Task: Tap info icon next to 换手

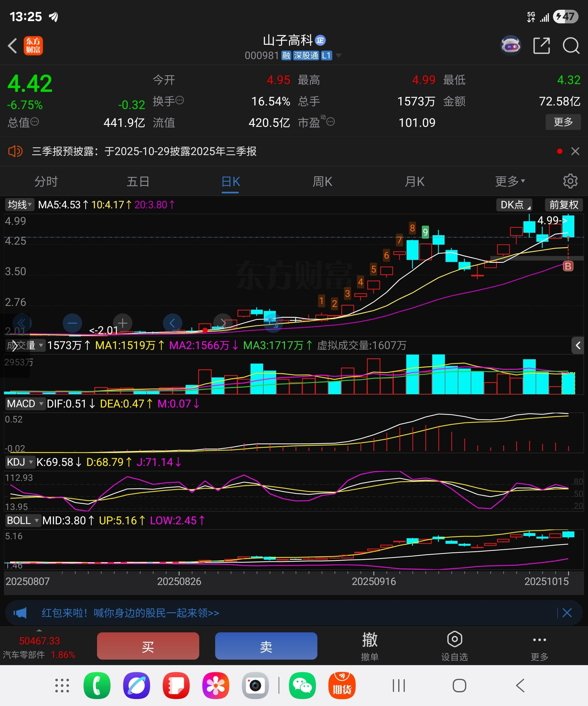Action: click(180, 100)
